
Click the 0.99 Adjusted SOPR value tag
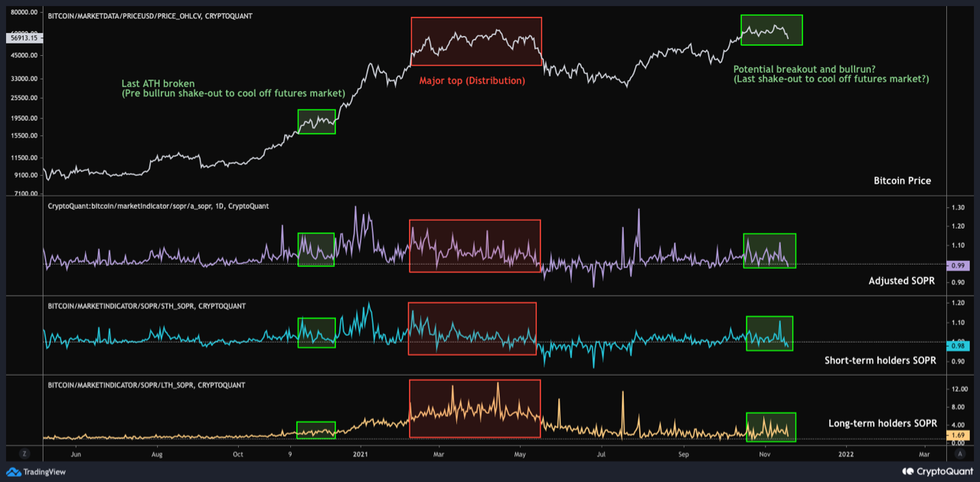958,265
